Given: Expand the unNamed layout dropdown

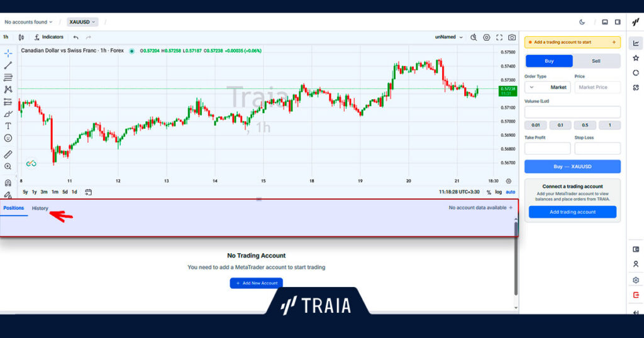Looking at the screenshot, I should tap(448, 37).
